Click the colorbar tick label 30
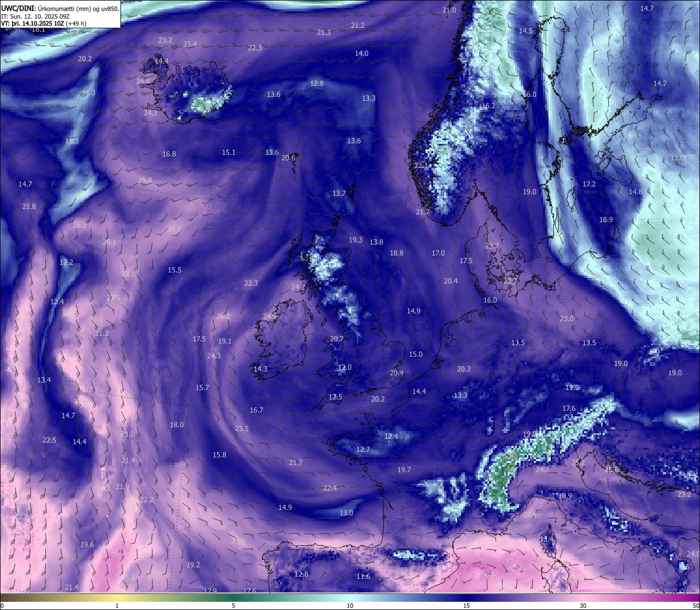The image size is (700, 610). [x=583, y=606]
